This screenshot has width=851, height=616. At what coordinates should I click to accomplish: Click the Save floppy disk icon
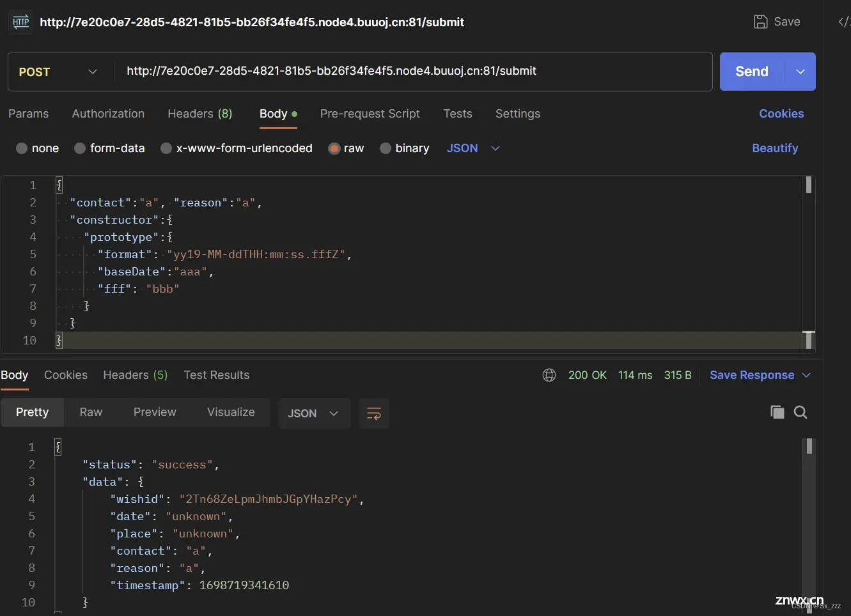pyautogui.click(x=760, y=22)
